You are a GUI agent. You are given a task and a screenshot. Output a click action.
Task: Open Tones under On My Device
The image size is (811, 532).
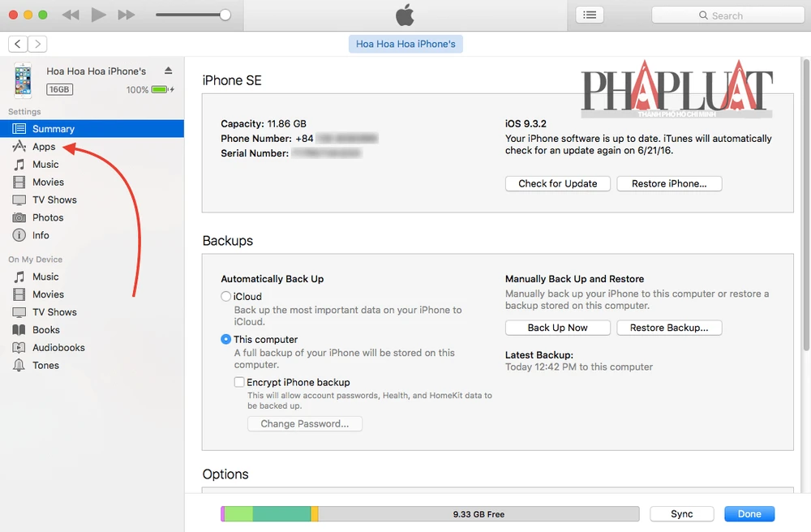(x=45, y=365)
